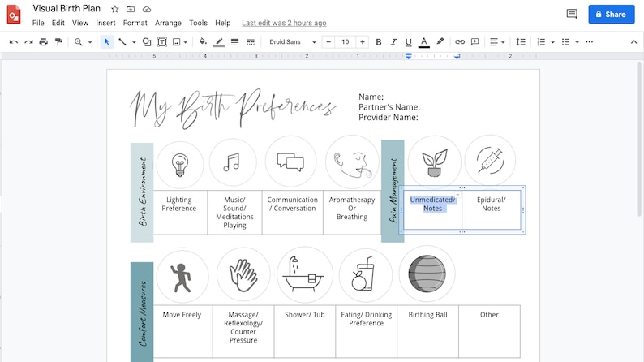The width and height of the screenshot is (644, 362).
Task: Select the arrow Select tool
Action: tap(107, 42)
